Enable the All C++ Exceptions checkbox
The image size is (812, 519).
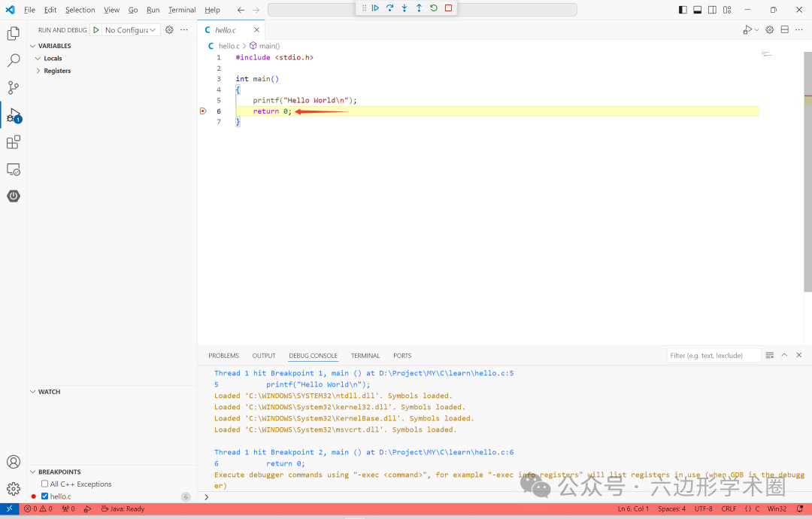44,484
